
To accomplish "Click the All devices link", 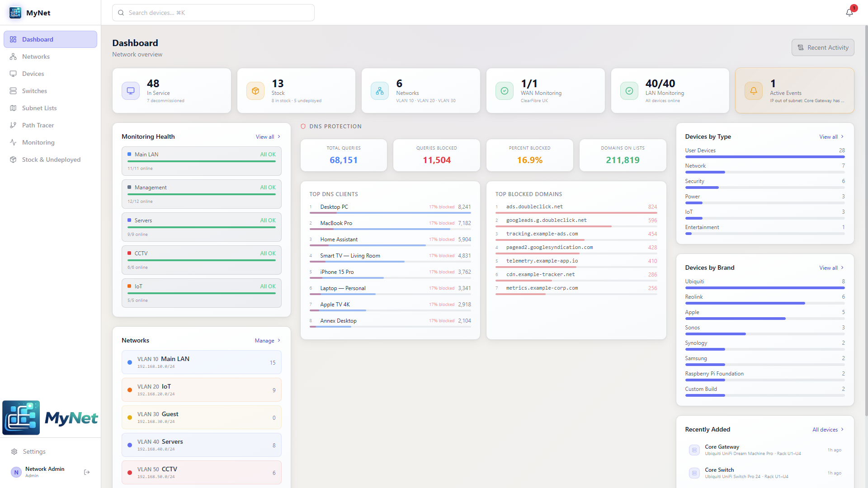I will [x=827, y=430].
